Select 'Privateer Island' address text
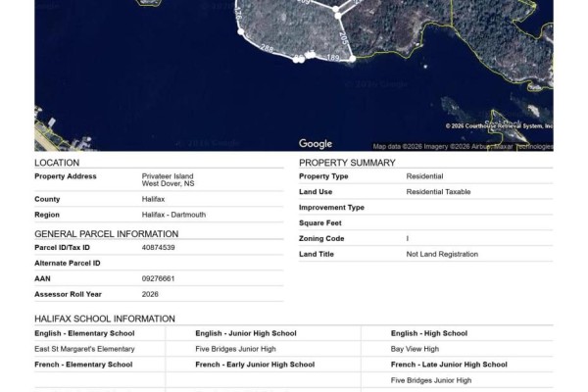The height and width of the screenshot is (392, 588). pos(168,176)
